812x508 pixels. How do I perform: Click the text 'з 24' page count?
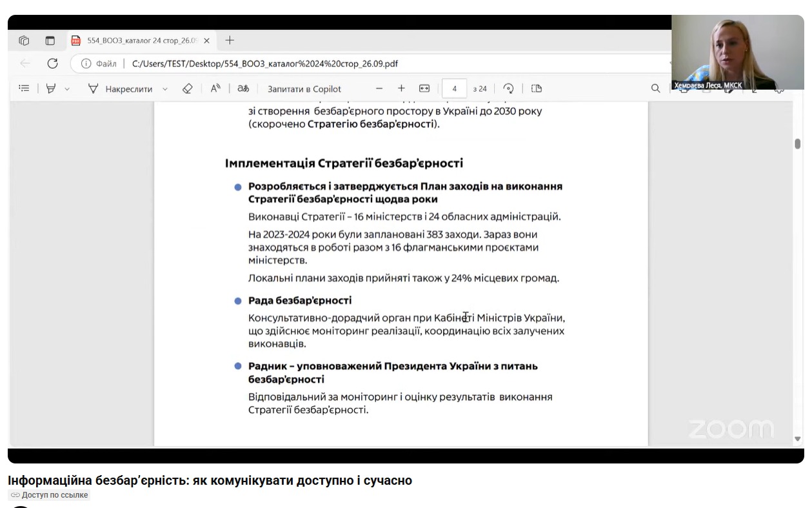click(x=480, y=89)
